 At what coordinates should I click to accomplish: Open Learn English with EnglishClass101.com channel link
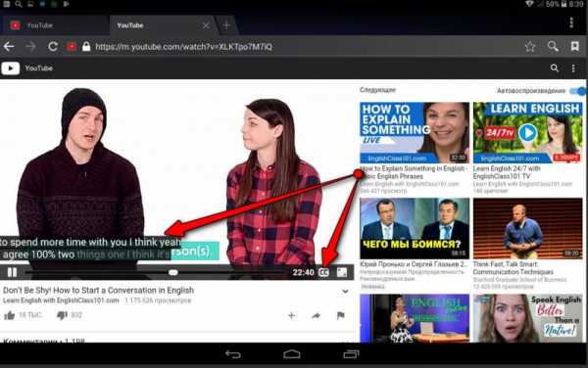(60, 300)
